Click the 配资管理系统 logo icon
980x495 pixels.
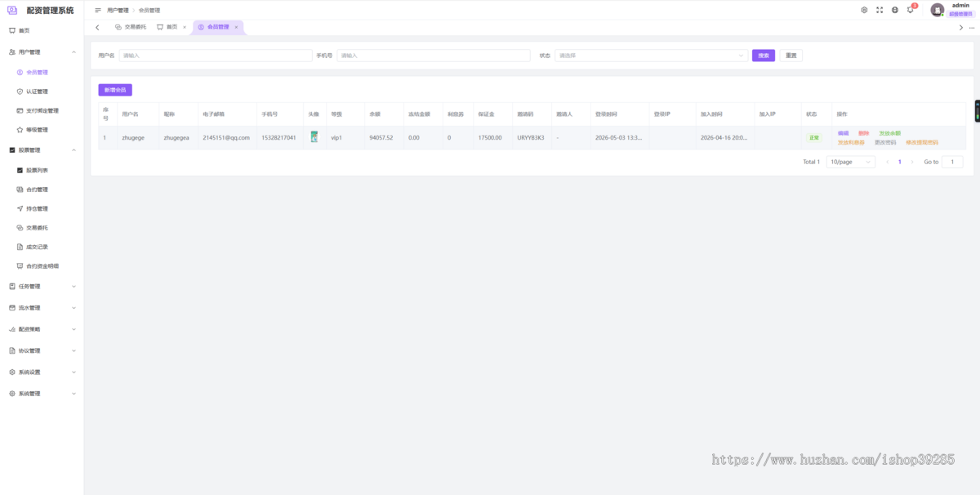click(x=12, y=10)
